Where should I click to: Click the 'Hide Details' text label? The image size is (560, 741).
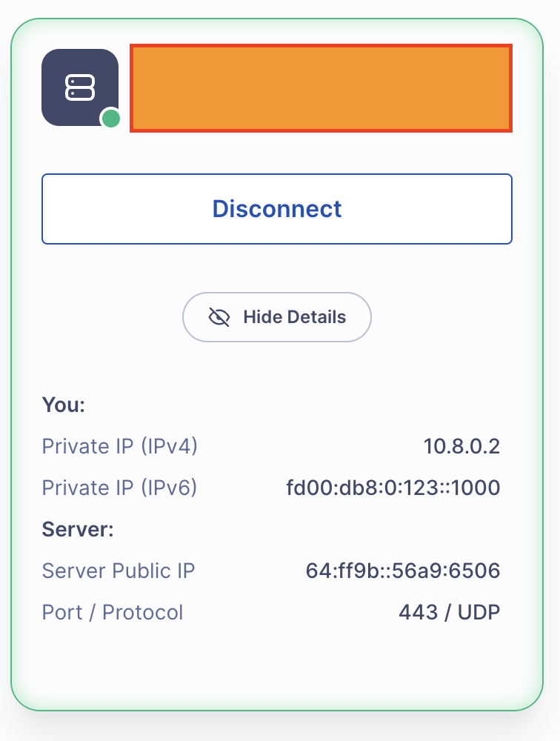(x=294, y=317)
